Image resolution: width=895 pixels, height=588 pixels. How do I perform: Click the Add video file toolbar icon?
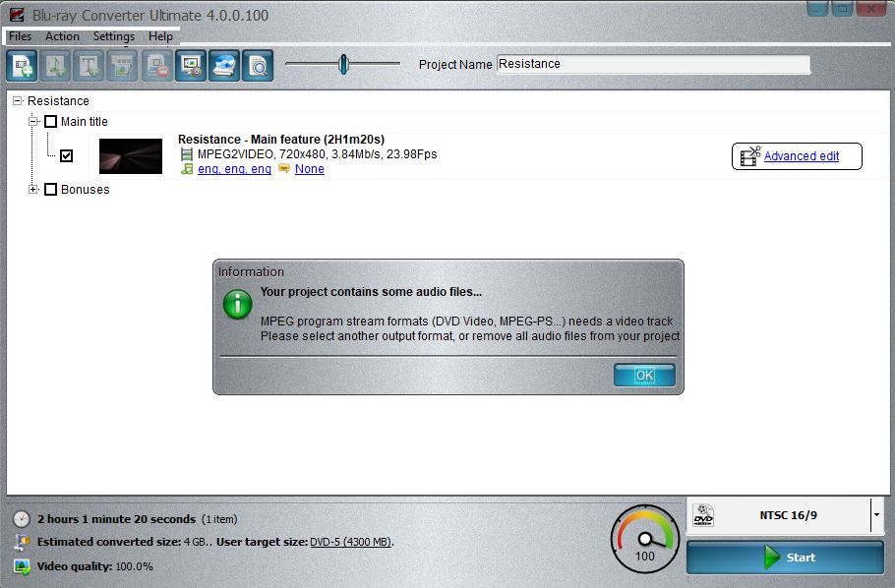click(22, 66)
